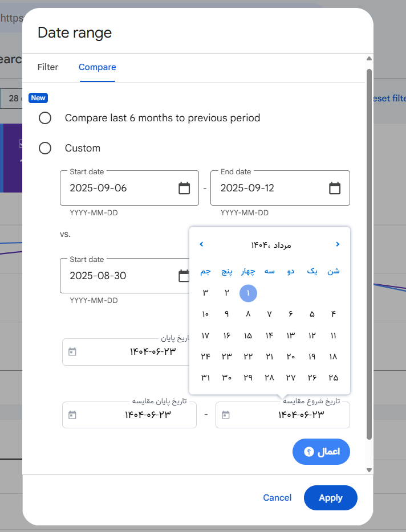This screenshot has width=406, height=532.
Task: Switch to the Compare tab
Action: pos(97,67)
